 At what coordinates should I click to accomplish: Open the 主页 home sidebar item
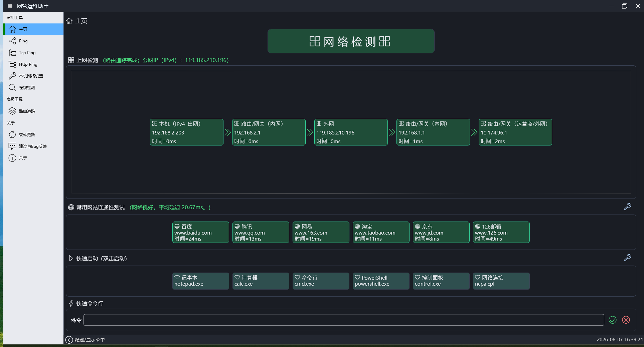click(33, 29)
